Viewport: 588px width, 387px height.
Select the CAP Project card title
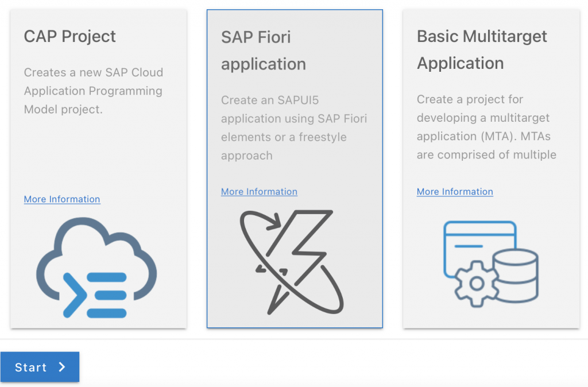click(69, 36)
